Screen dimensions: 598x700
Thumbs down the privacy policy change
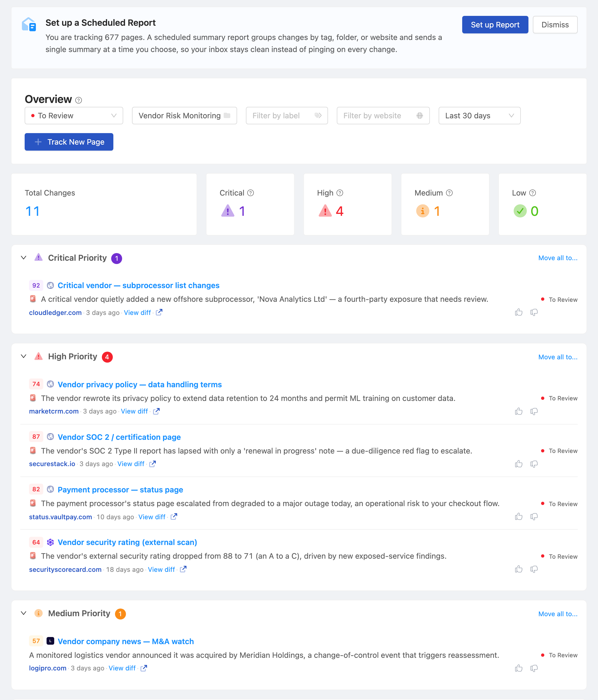pos(534,412)
